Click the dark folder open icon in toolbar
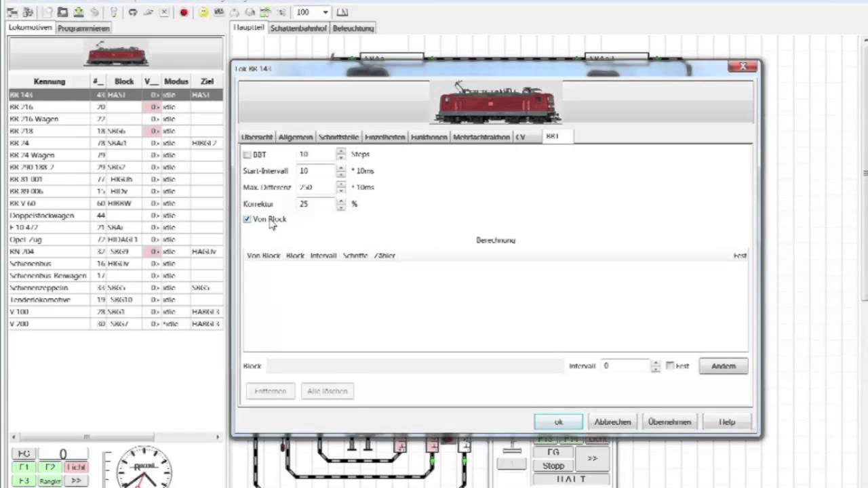Viewport: 868px width, 488px height. pyautogui.click(x=62, y=12)
